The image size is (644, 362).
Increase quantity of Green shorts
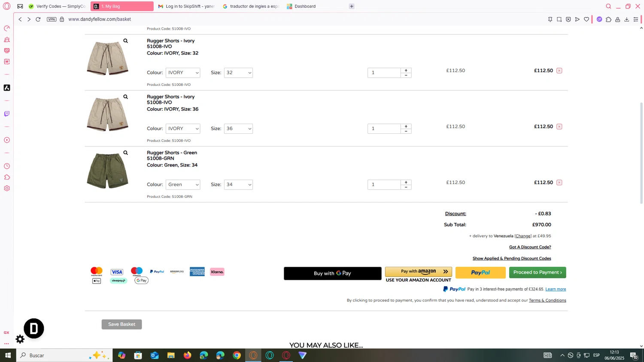406,182
